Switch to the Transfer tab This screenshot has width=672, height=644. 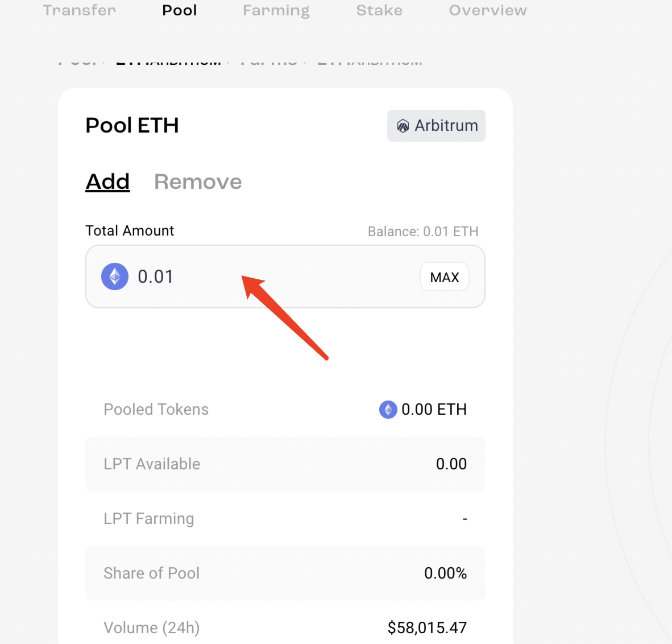pos(80,10)
